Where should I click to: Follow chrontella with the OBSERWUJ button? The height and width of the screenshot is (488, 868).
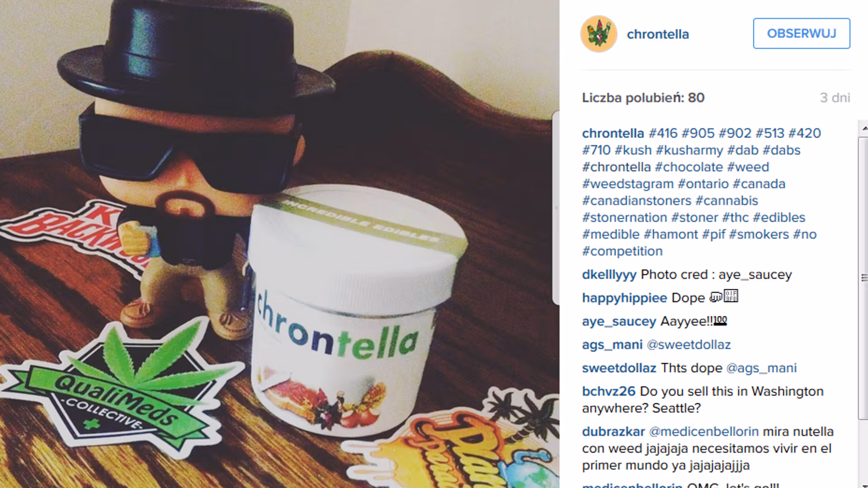pyautogui.click(x=802, y=33)
